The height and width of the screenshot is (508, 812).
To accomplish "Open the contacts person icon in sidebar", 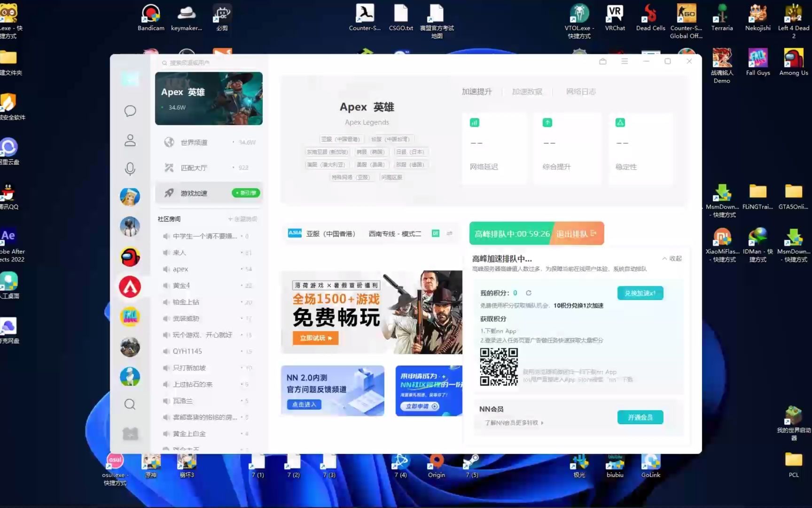I will [x=130, y=140].
